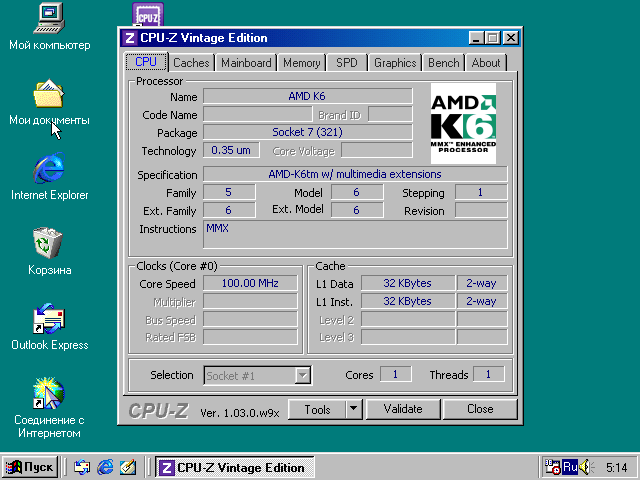640x480 pixels.
Task: Click the Name field showing AMD K6
Action: click(308, 96)
